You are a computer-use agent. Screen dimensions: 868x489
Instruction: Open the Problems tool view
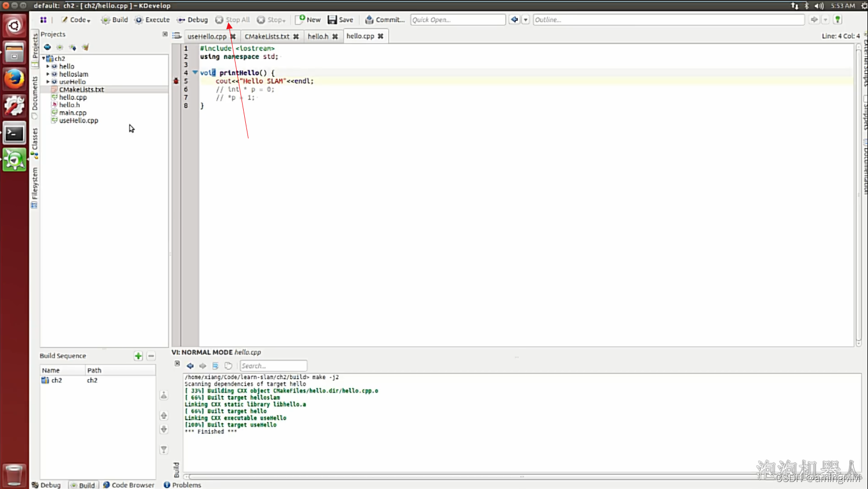point(182,485)
